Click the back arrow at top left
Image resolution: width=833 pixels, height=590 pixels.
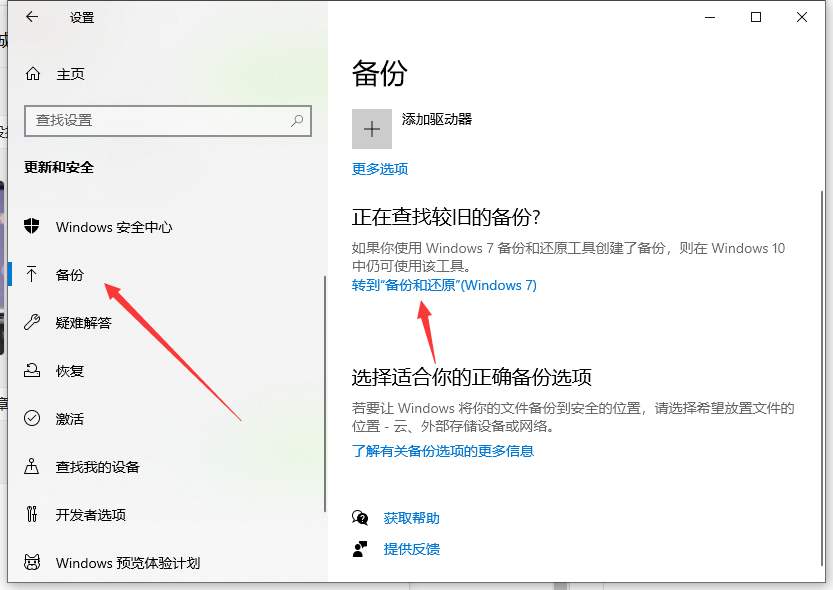(30, 17)
